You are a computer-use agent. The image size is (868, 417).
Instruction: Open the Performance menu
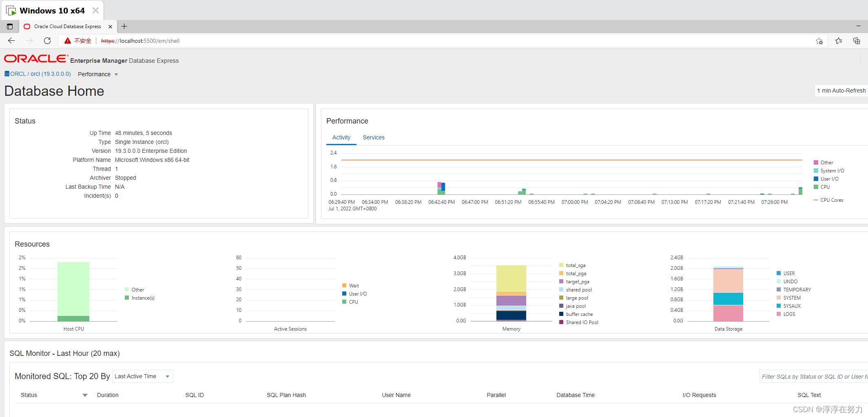(98, 74)
